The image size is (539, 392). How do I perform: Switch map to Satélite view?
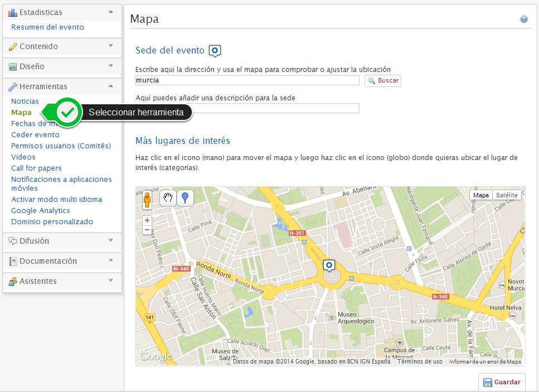pyautogui.click(x=507, y=195)
